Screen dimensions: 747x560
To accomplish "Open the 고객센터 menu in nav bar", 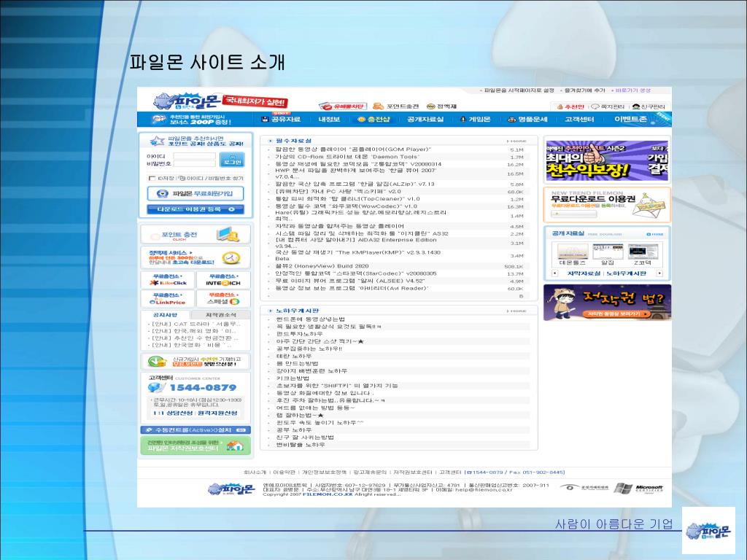I will [x=579, y=119].
